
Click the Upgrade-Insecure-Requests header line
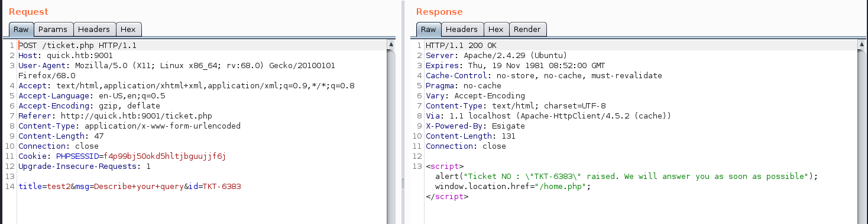click(x=85, y=166)
